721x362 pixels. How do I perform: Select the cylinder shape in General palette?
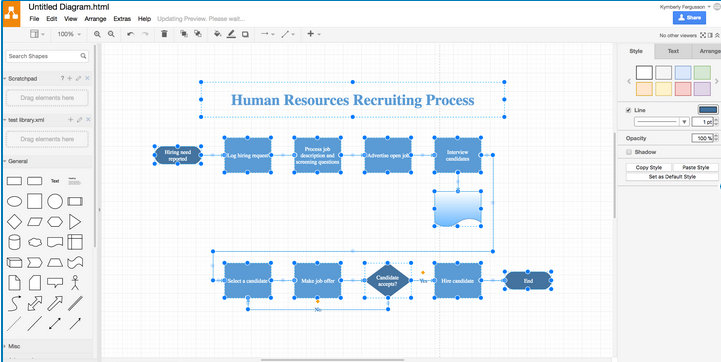point(14,242)
